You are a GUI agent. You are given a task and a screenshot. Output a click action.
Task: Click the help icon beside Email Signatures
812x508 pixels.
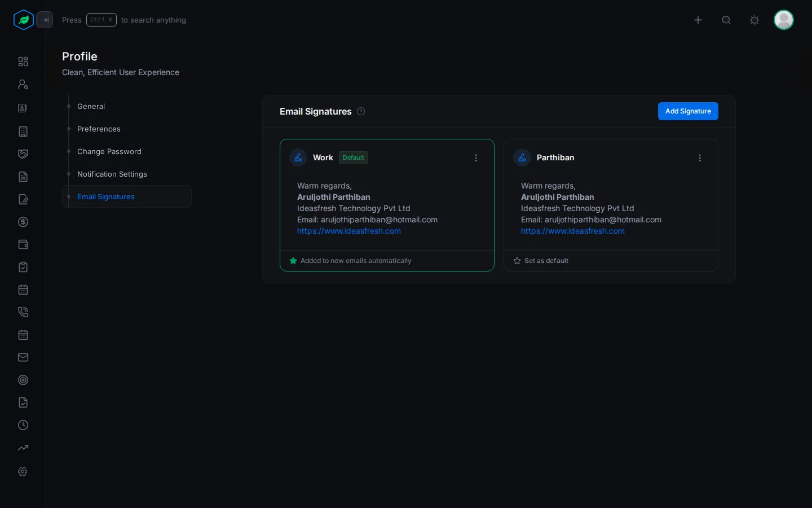point(361,111)
